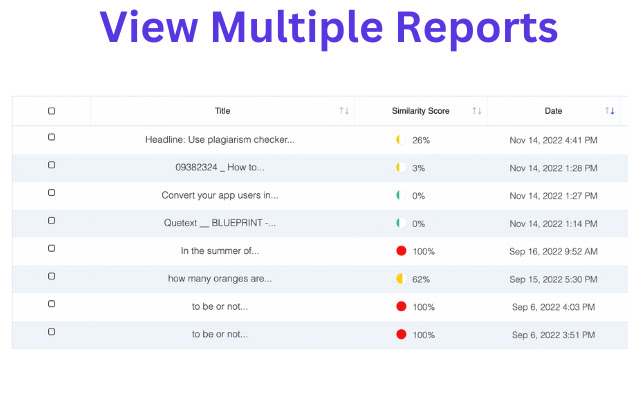Click the Nov 14, 2022 1:27 PM date cell
640x400 pixels.
pyautogui.click(x=554, y=195)
